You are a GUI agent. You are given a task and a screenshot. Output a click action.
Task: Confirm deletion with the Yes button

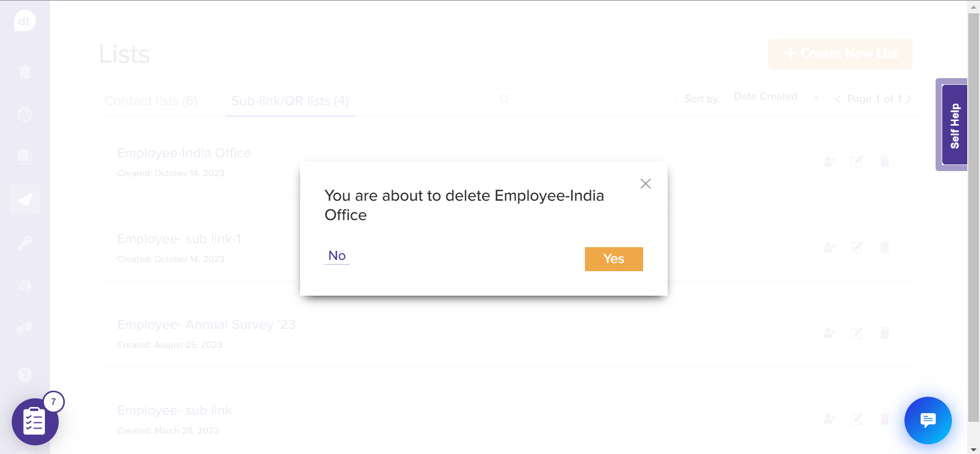coord(614,259)
